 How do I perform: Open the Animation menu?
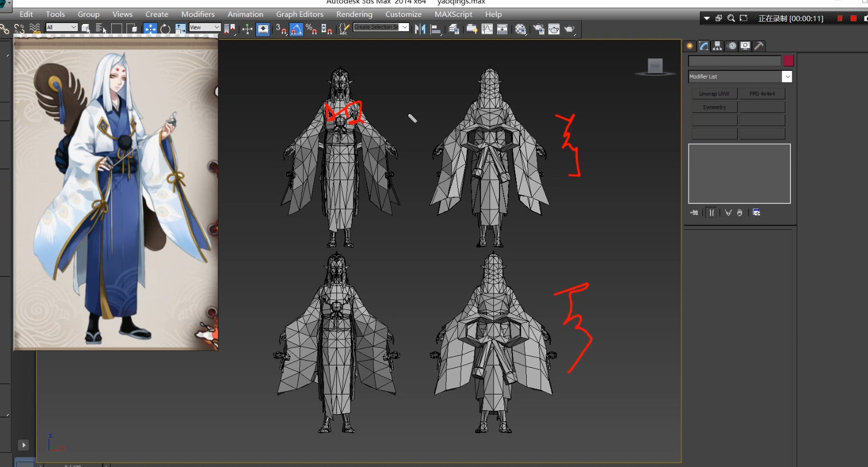(245, 14)
